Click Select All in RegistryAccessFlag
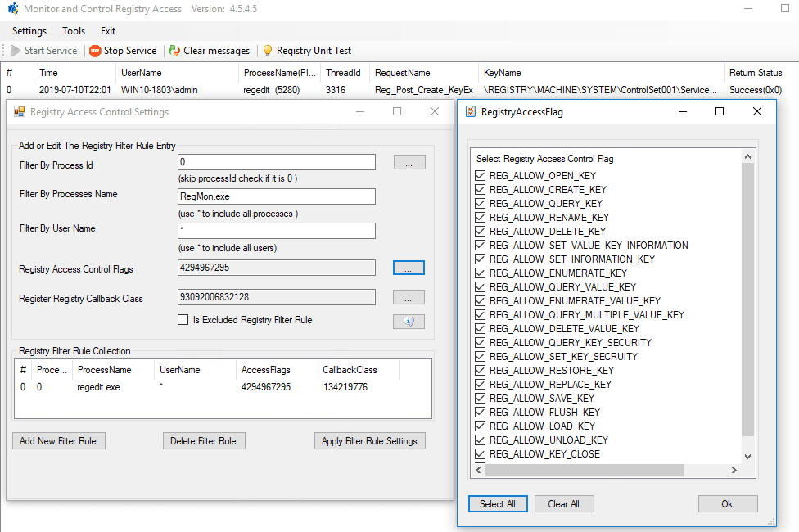The width and height of the screenshot is (799, 532). click(x=498, y=504)
